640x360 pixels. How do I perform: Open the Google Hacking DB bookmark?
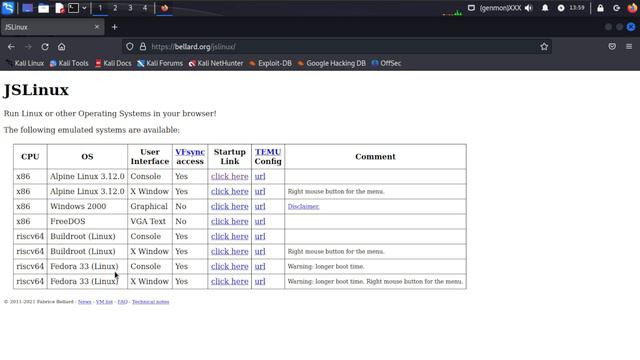tap(331, 63)
